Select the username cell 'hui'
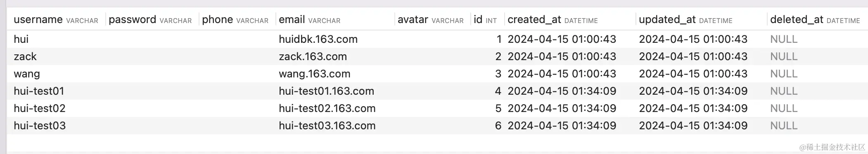This screenshot has height=154, width=868. point(21,39)
